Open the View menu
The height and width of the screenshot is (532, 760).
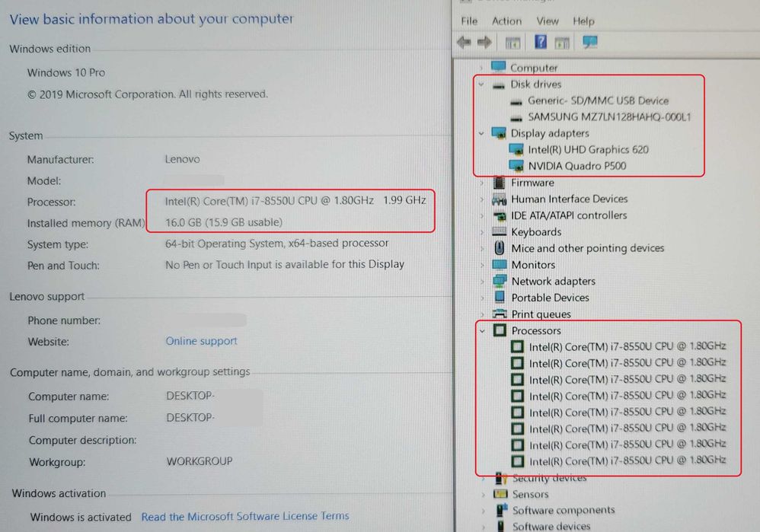[548, 21]
